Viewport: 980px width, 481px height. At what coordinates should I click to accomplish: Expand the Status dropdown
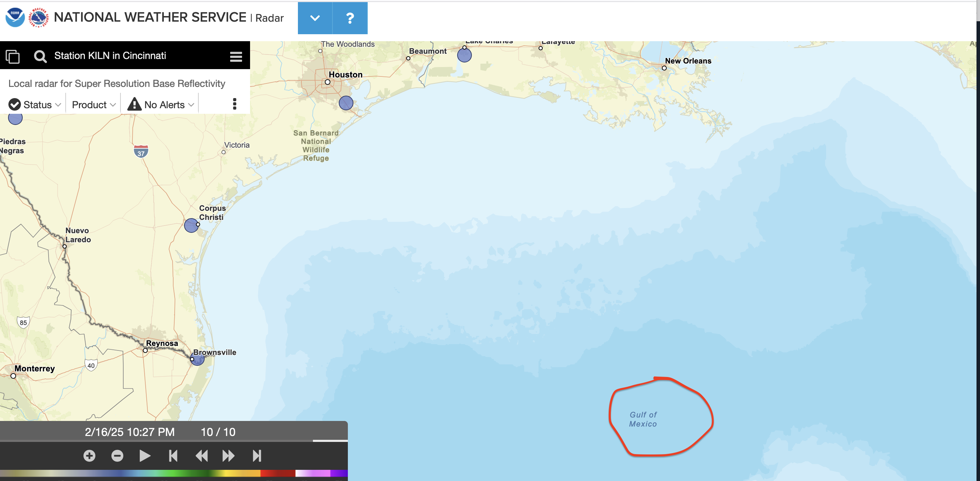click(35, 105)
